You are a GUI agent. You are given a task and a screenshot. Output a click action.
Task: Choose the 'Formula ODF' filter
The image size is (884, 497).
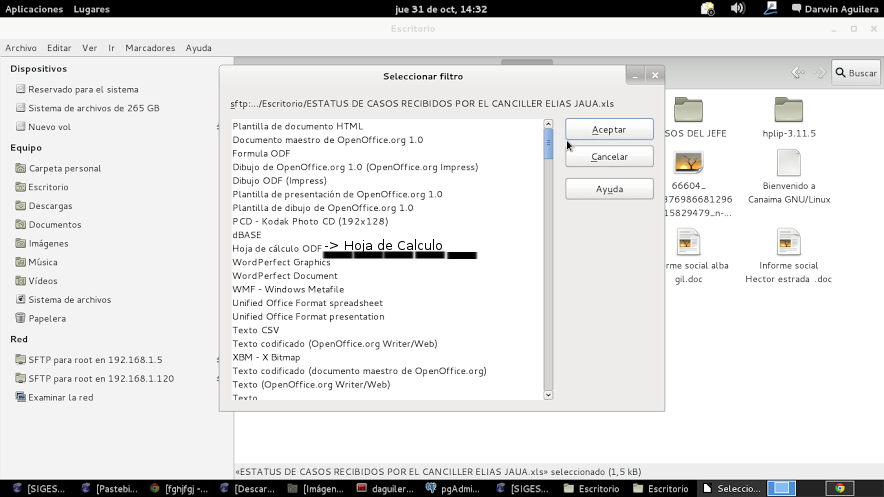pyautogui.click(x=261, y=153)
